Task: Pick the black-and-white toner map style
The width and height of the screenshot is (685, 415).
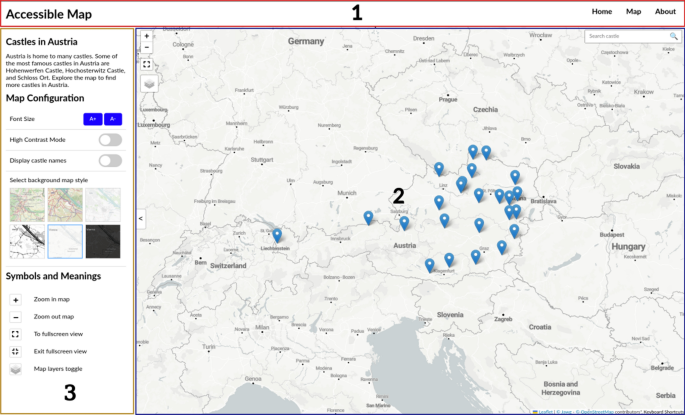Action: click(x=27, y=242)
